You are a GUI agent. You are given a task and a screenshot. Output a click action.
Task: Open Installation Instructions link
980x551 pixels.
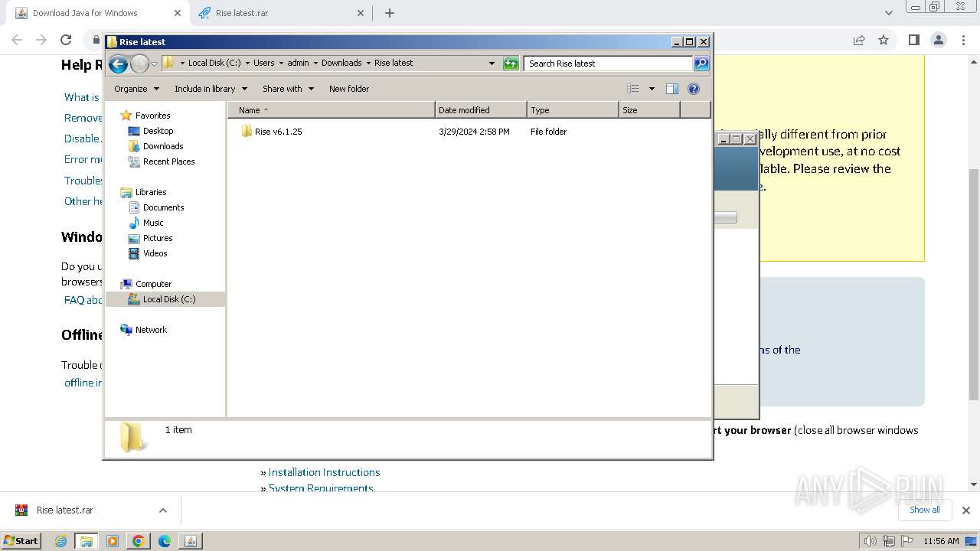click(324, 472)
